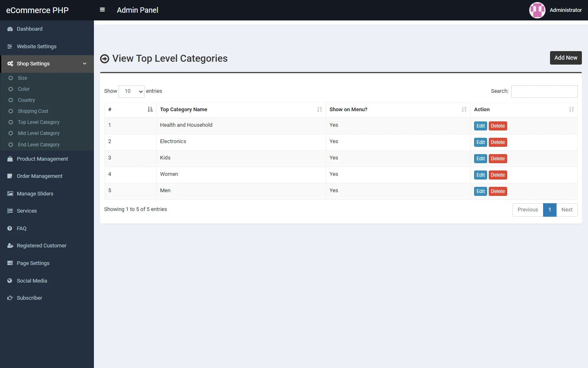Sort by Show on Menu column icon
Screen dimensions: 588x368
pos(464,110)
